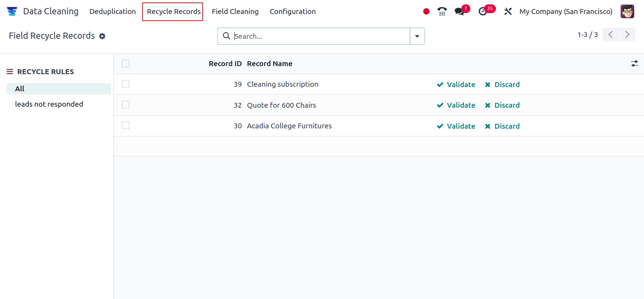The image size is (644, 299).
Task: Open the column settings adjust icon
Action: pos(634,64)
